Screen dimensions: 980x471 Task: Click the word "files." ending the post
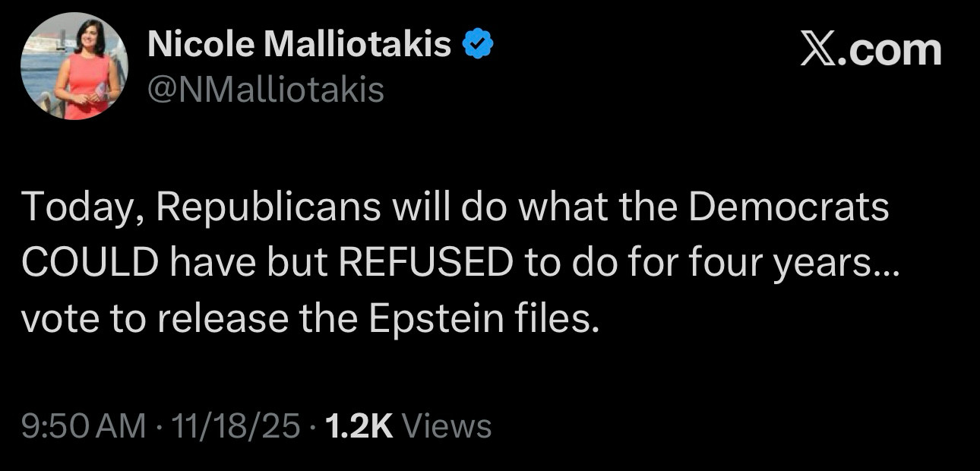[x=557, y=319]
